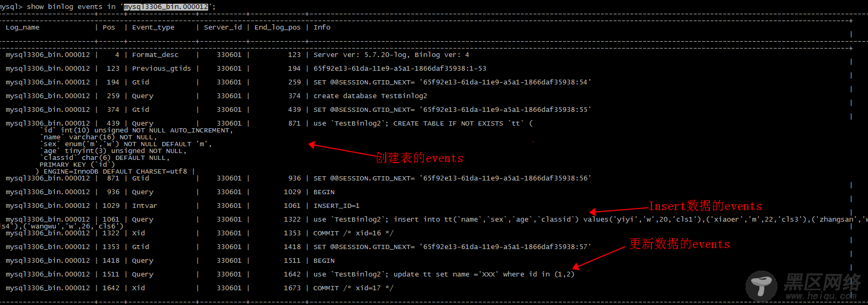
Task: Click the End_log_pos value '1322'
Action: tap(292, 220)
